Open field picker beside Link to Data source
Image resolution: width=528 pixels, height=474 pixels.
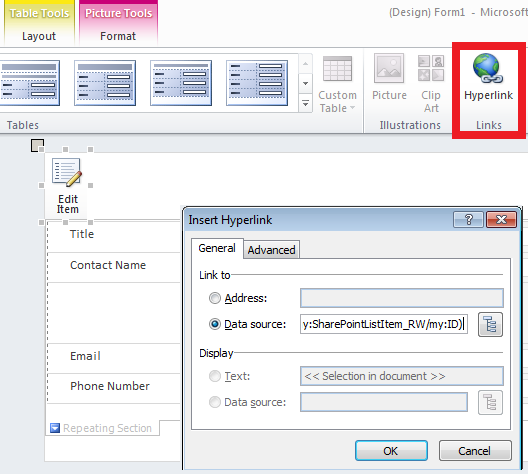point(490,325)
